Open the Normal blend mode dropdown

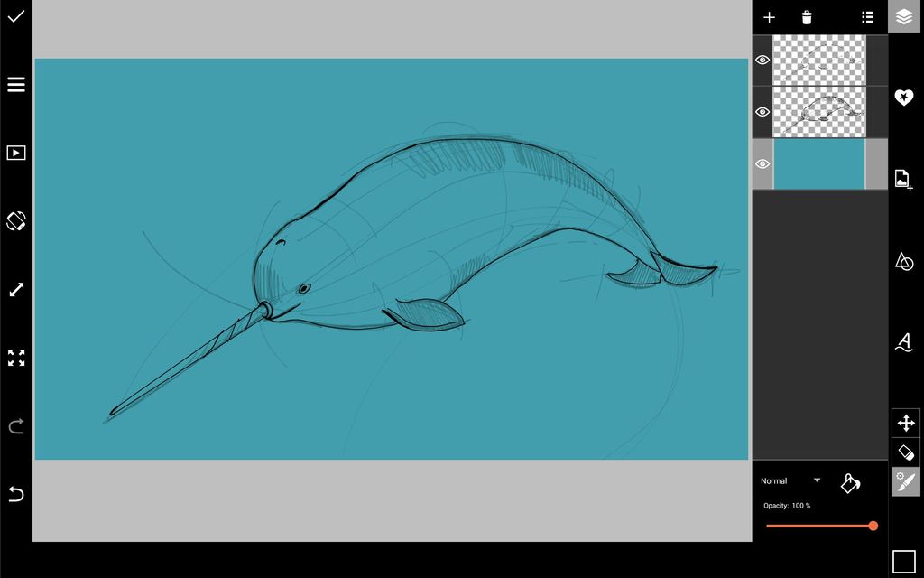(x=790, y=480)
